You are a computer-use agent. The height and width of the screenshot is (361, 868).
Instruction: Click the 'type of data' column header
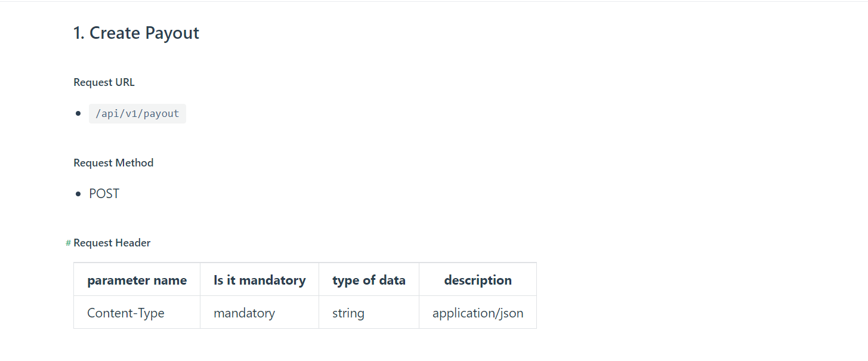[x=369, y=280]
